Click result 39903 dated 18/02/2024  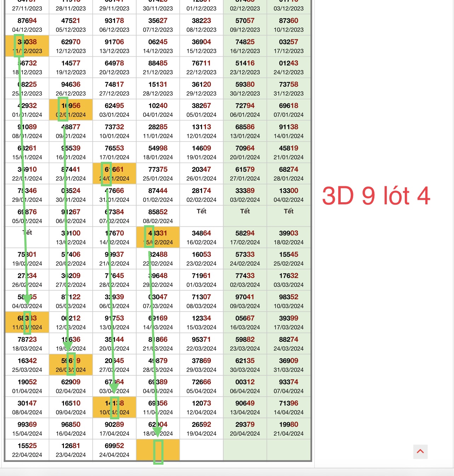288,237
